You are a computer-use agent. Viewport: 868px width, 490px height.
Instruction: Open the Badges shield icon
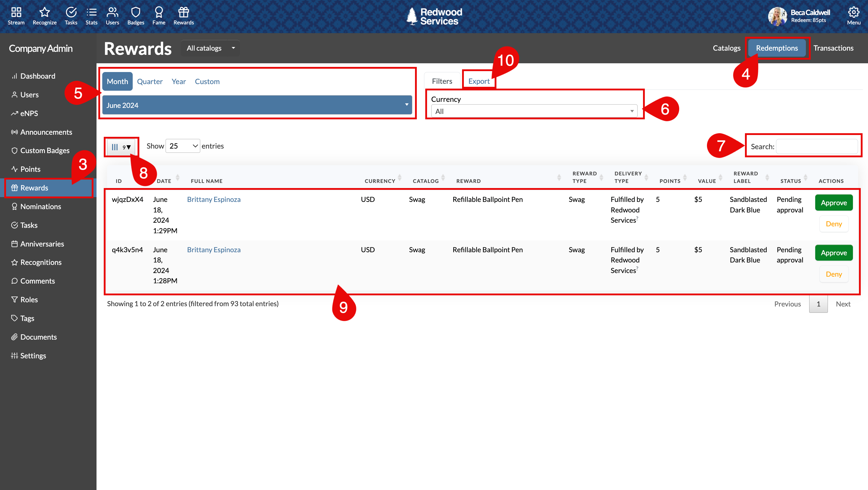click(x=135, y=16)
